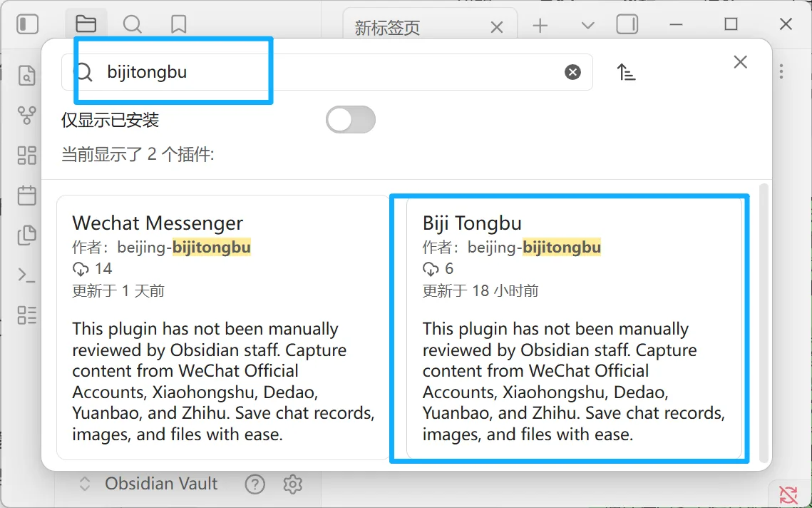Open the bookmarks icon
This screenshot has width=812, height=508.
179,24
